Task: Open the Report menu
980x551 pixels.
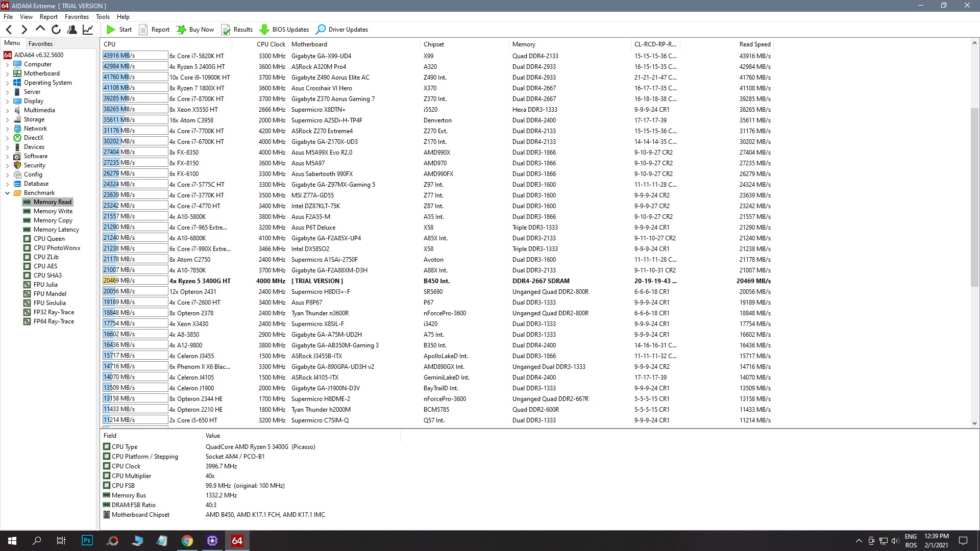Action: tap(48, 16)
